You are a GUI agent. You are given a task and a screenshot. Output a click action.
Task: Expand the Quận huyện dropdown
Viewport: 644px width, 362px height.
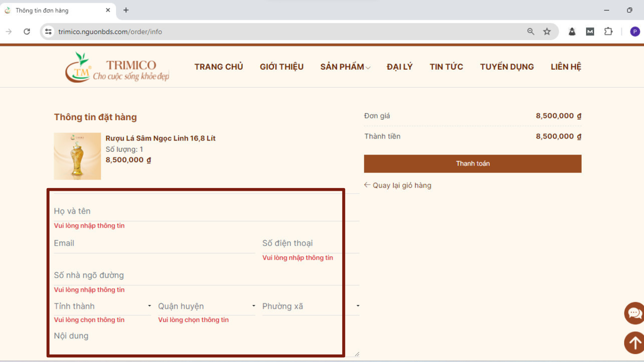coord(206,306)
